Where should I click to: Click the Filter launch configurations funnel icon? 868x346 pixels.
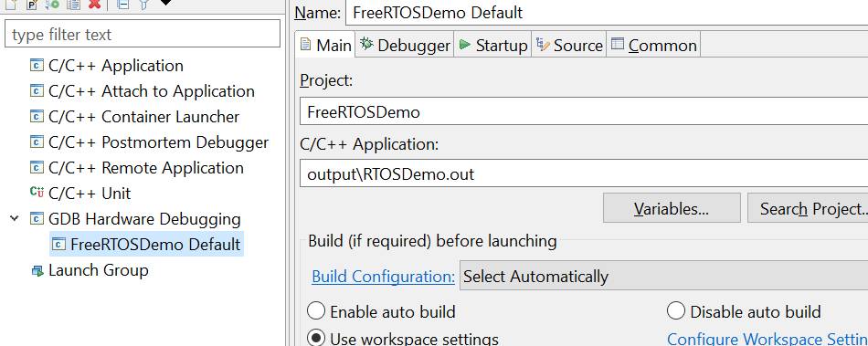[x=144, y=4]
